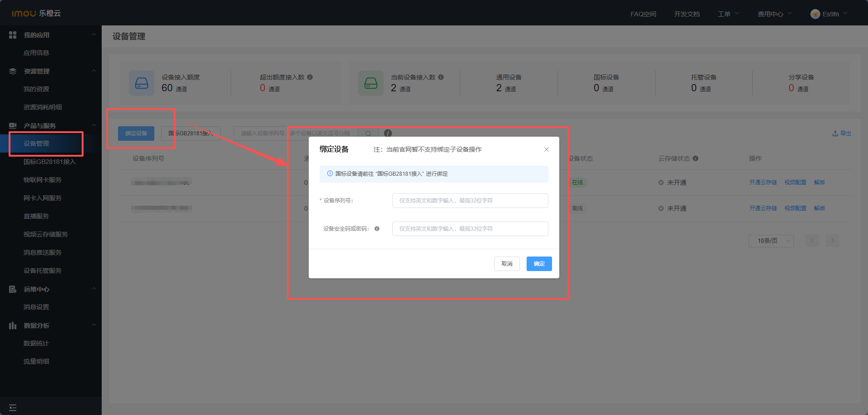Open 物联网卡服务 in the sidebar
Image resolution: width=868 pixels, height=415 pixels.
click(x=43, y=180)
